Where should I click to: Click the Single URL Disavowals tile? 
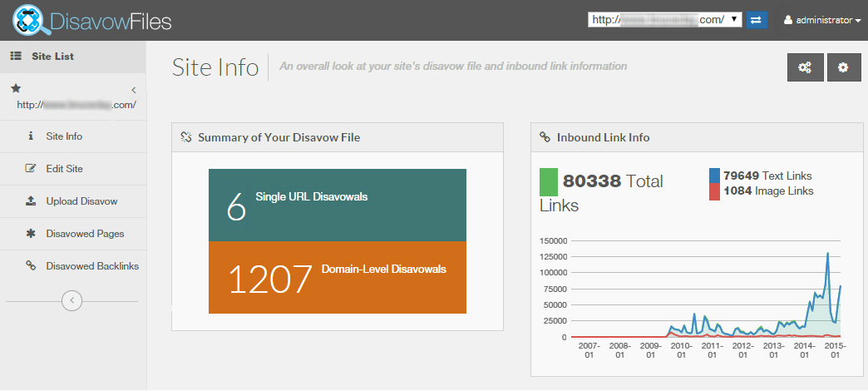(337, 205)
